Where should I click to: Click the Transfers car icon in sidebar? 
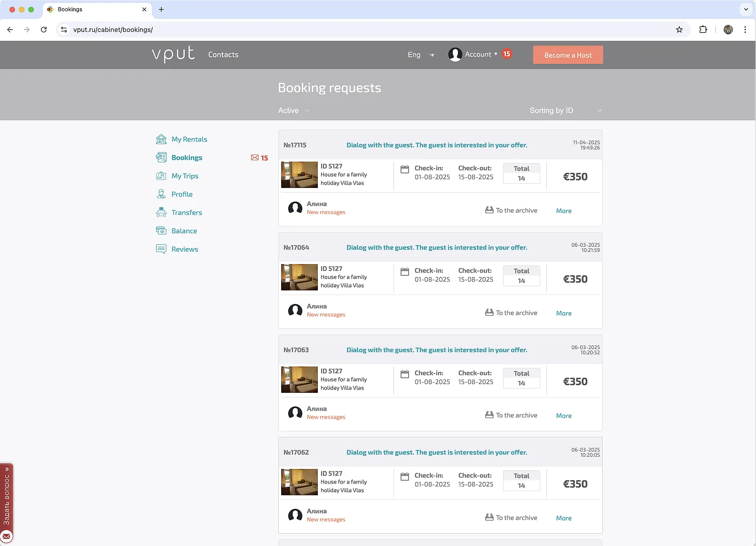click(161, 212)
